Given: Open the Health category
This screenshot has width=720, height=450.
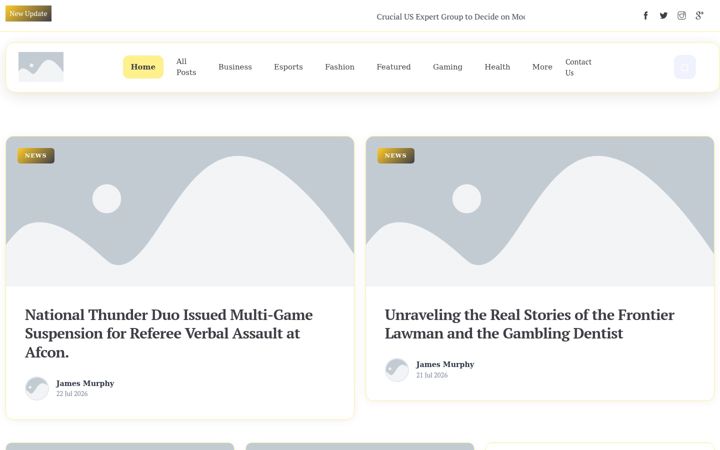Looking at the screenshot, I should point(497,67).
